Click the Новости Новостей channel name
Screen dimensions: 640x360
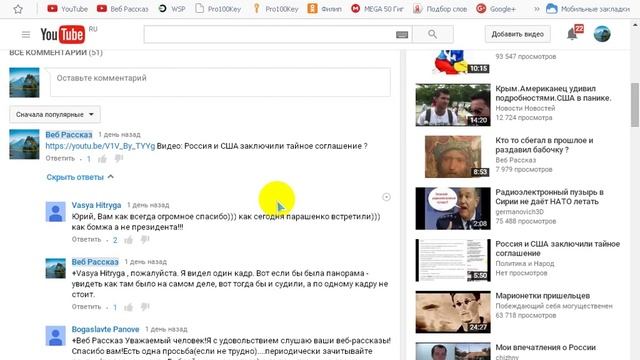click(x=525, y=108)
